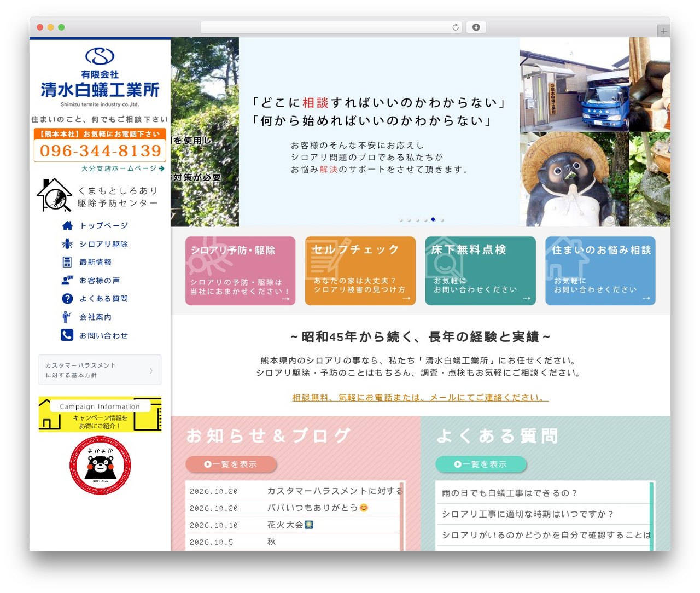Click the browser address bar
Viewport: 700px width, 593px height.
[331, 27]
